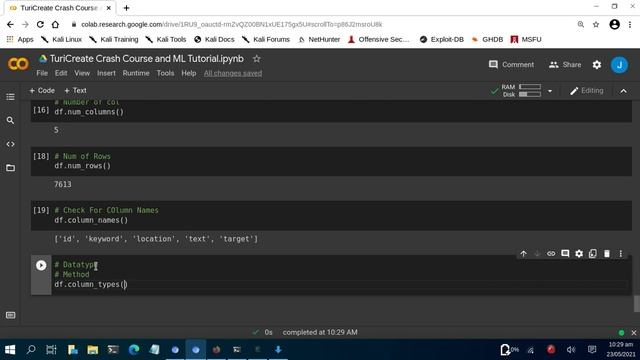This screenshot has height=360, width=640.
Task: View RAM and Disk usage bars
Action: click(x=521, y=91)
